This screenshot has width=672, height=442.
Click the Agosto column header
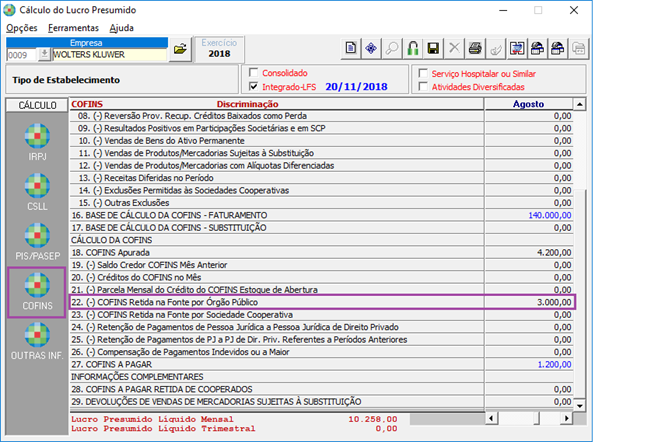(x=528, y=104)
